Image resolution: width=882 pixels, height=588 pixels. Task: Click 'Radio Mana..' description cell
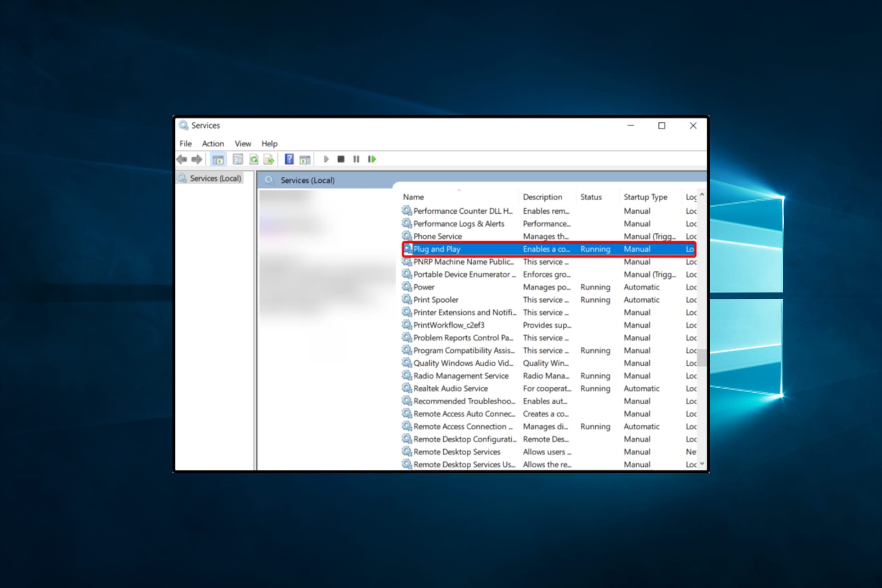click(546, 375)
